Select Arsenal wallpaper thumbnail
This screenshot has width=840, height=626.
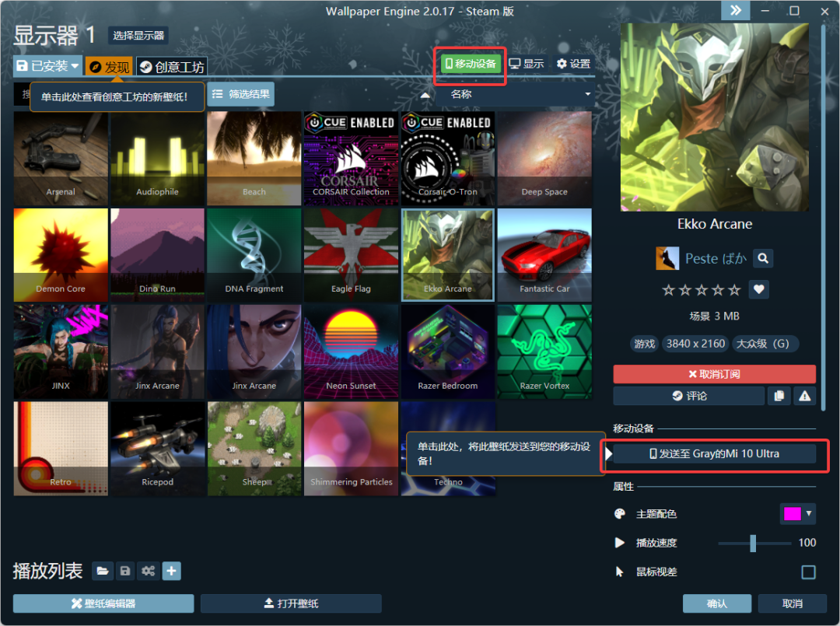(x=61, y=159)
